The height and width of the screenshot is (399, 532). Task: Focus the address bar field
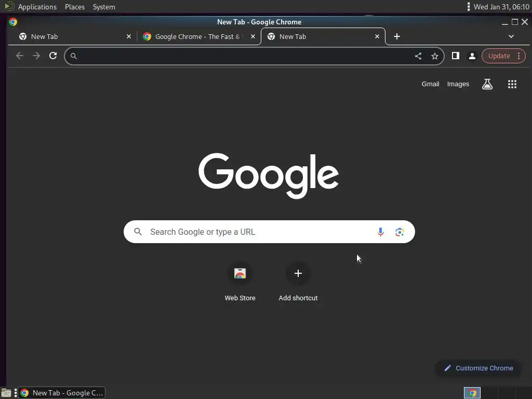pyautogui.click(x=254, y=56)
